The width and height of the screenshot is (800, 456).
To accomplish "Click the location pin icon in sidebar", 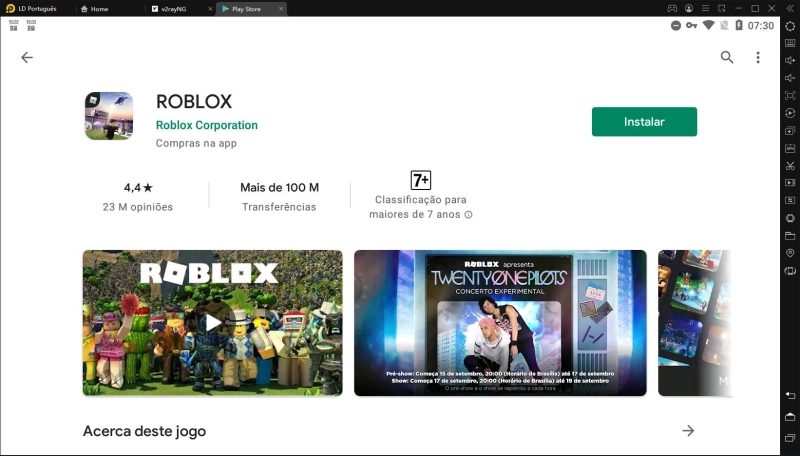I will click(x=790, y=254).
